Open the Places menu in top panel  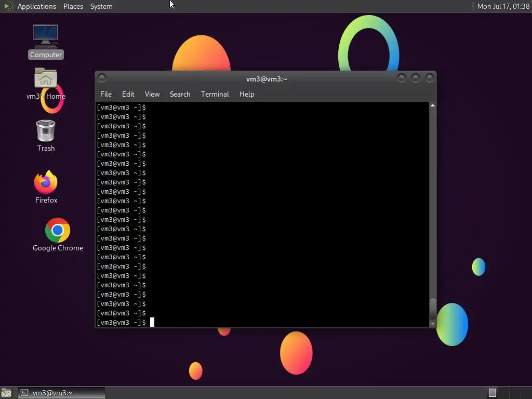coord(73,6)
